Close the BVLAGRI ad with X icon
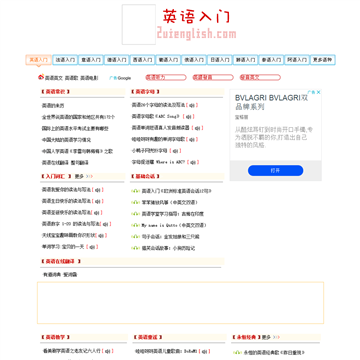 coord(318,92)
